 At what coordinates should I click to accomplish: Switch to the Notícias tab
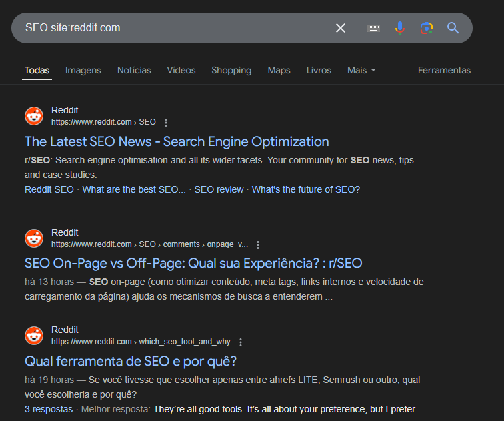[134, 71]
